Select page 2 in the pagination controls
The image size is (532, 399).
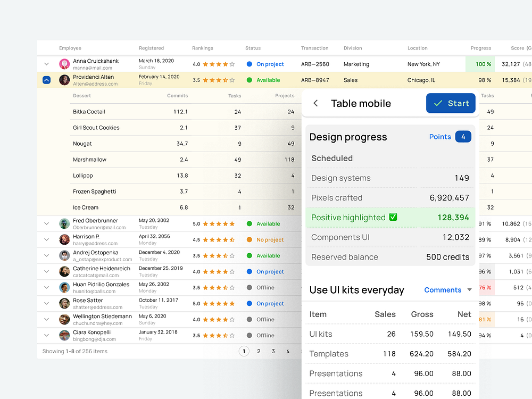(258, 351)
